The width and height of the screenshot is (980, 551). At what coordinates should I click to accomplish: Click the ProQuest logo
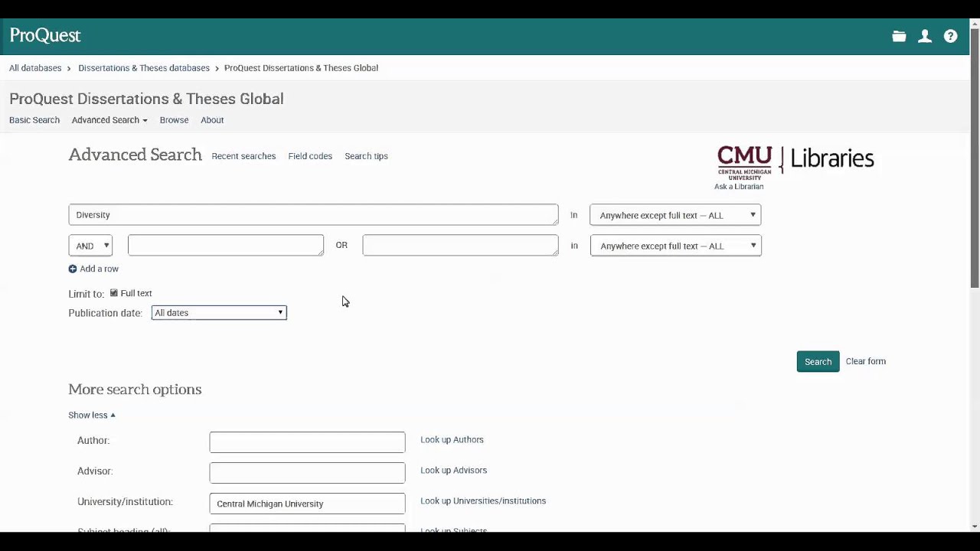pyautogui.click(x=45, y=35)
